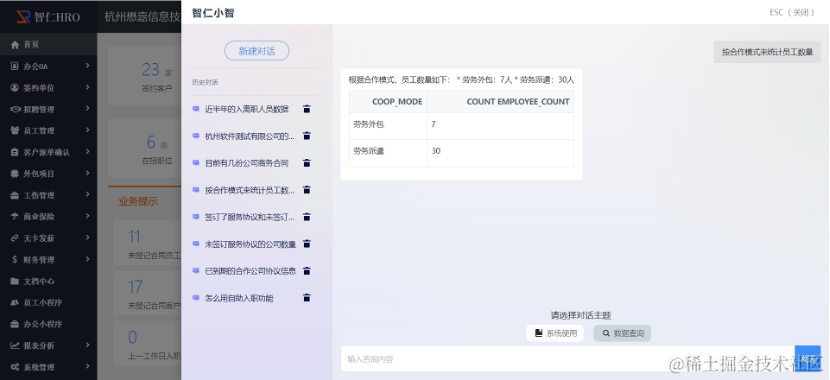Delete the 近半年的入离职人员数据 conversation
Screen dimensions: 830x380
[x=306, y=109]
